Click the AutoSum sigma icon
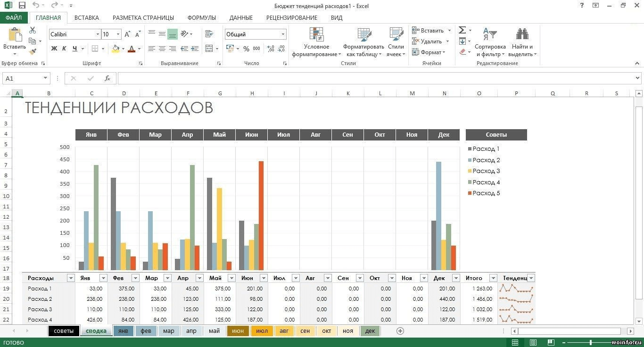The width and height of the screenshot is (644, 347). point(462,30)
